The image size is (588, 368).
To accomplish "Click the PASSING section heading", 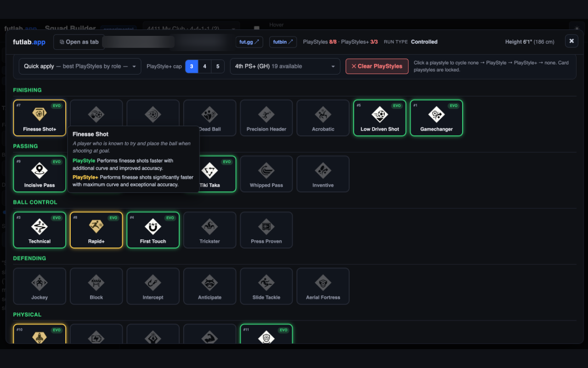I will pos(25,146).
